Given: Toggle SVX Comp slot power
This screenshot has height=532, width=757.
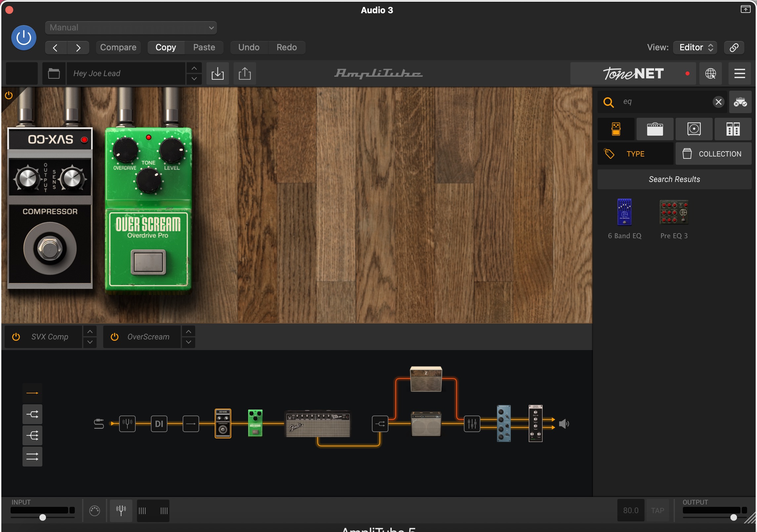Looking at the screenshot, I should pos(16,337).
